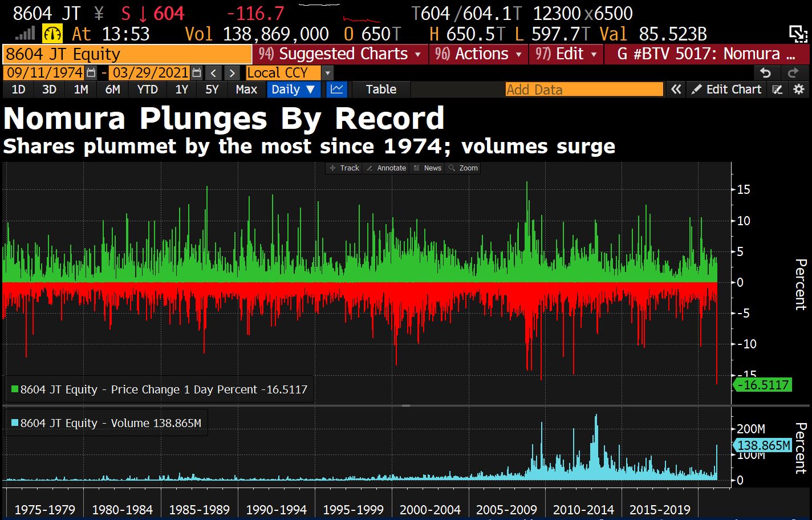Click the 2005-2009 axis label

pyautogui.click(x=506, y=510)
